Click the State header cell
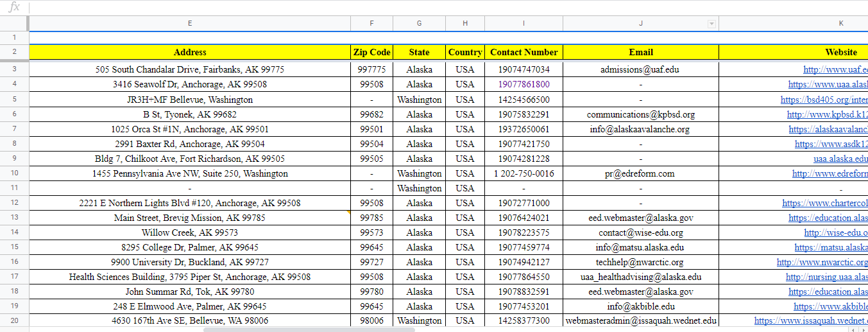868x332 pixels. (x=419, y=52)
